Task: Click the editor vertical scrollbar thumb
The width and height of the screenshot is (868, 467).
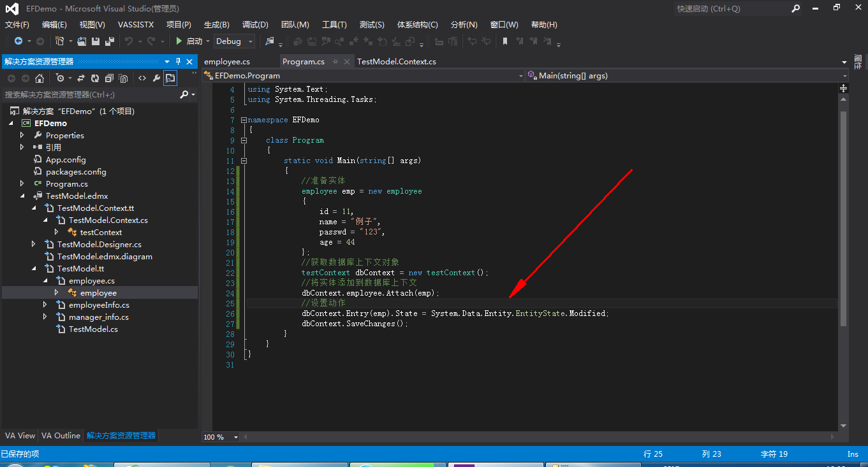Action: pos(843,219)
